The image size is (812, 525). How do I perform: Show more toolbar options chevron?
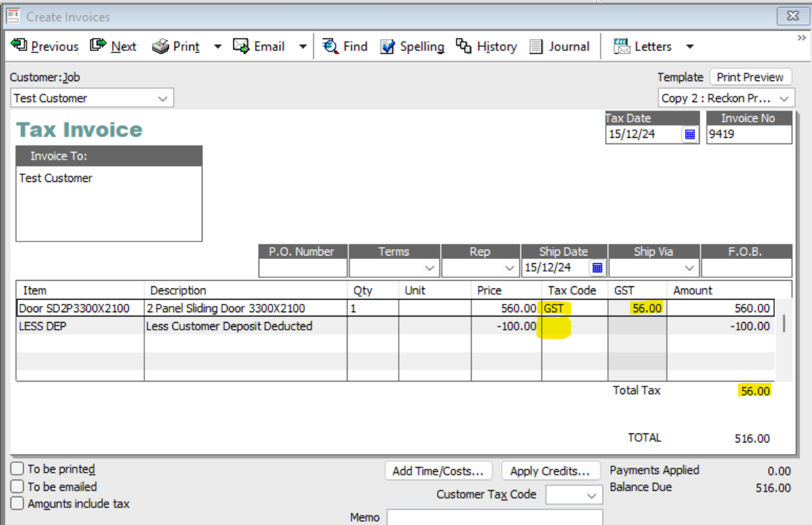point(801,38)
